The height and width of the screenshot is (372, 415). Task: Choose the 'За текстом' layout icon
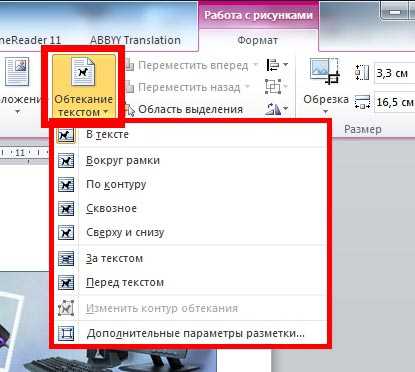(x=66, y=258)
